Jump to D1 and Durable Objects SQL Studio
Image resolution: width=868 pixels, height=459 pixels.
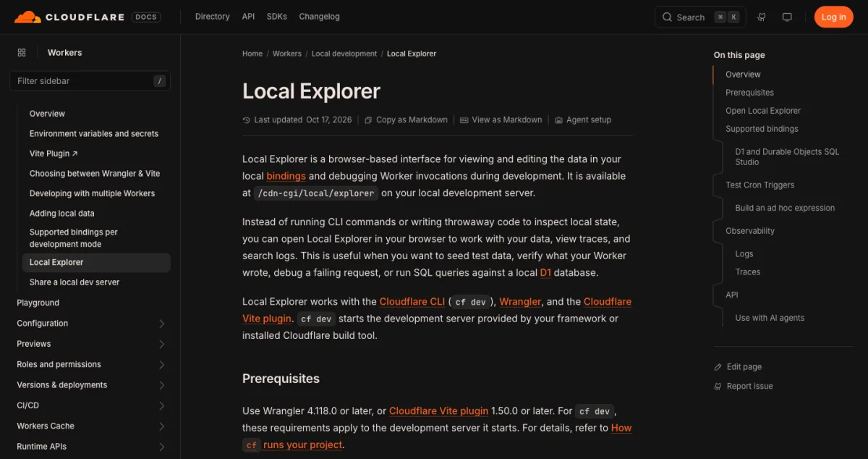pos(787,157)
